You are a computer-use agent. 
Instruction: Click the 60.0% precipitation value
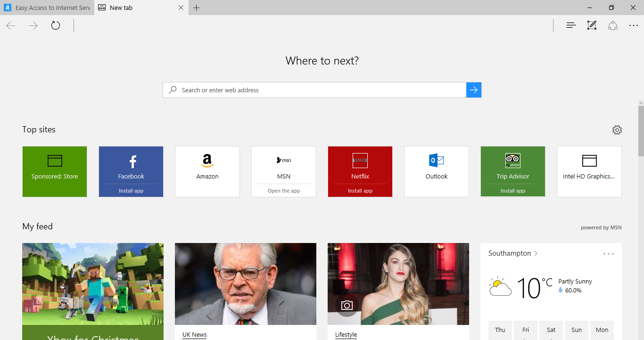click(x=573, y=291)
